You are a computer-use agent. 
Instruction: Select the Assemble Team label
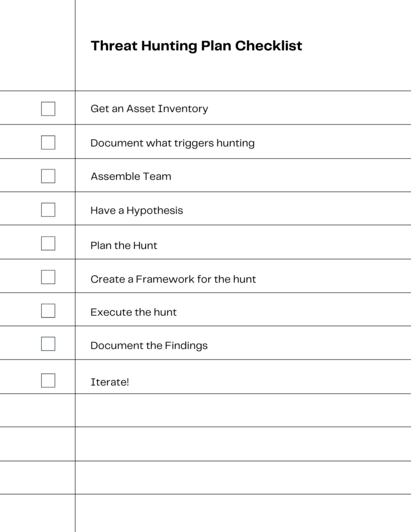coord(131,177)
